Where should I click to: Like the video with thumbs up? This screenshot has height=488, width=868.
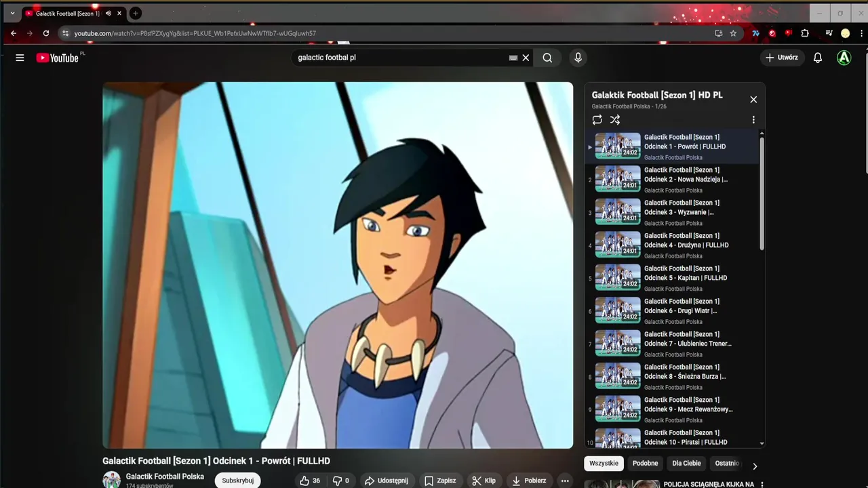310,481
